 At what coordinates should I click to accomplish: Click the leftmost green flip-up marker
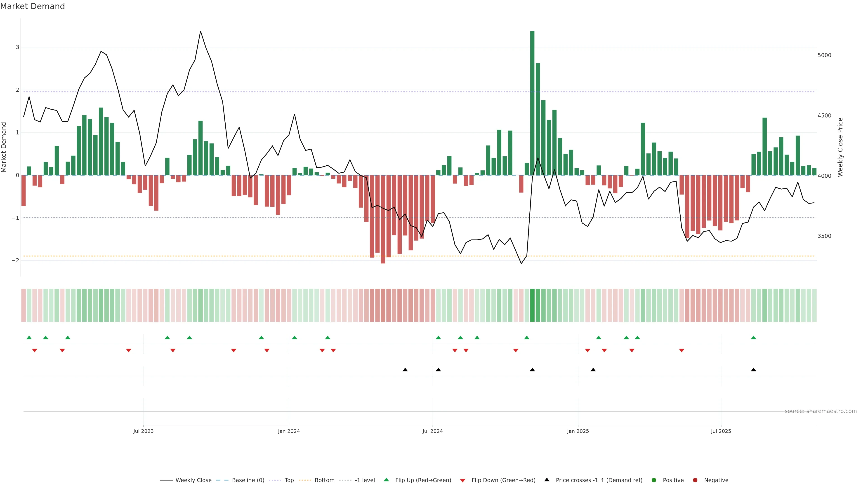click(x=29, y=338)
